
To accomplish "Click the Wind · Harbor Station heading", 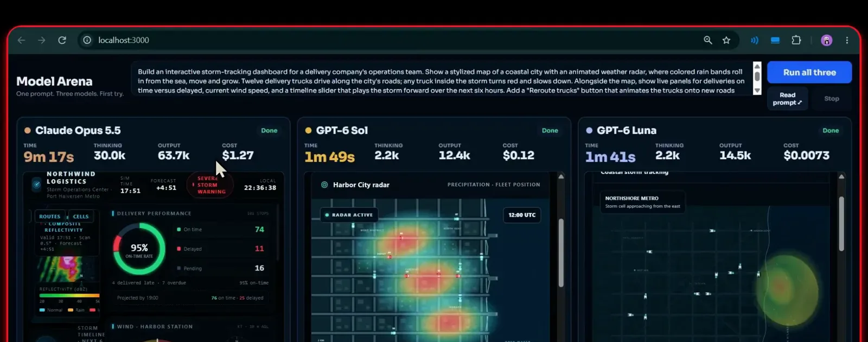I will click(x=155, y=327).
